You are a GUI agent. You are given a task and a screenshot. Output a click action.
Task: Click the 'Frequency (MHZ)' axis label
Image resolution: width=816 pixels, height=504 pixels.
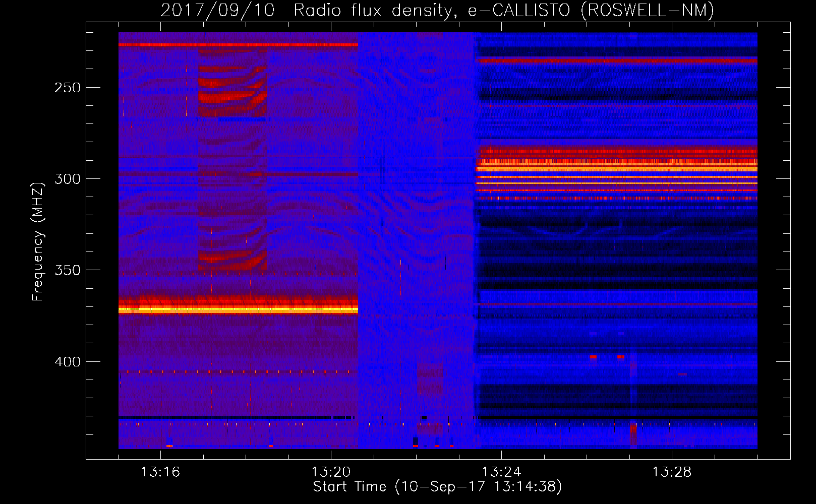[38, 241]
